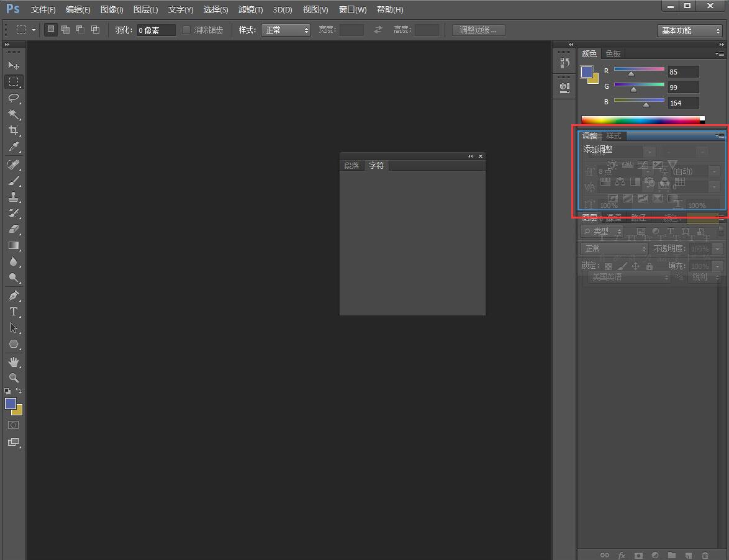This screenshot has height=560, width=729.
Task: Enable the 消除锯齿 anti-alias checkbox
Action: pyautogui.click(x=186, y=30)
